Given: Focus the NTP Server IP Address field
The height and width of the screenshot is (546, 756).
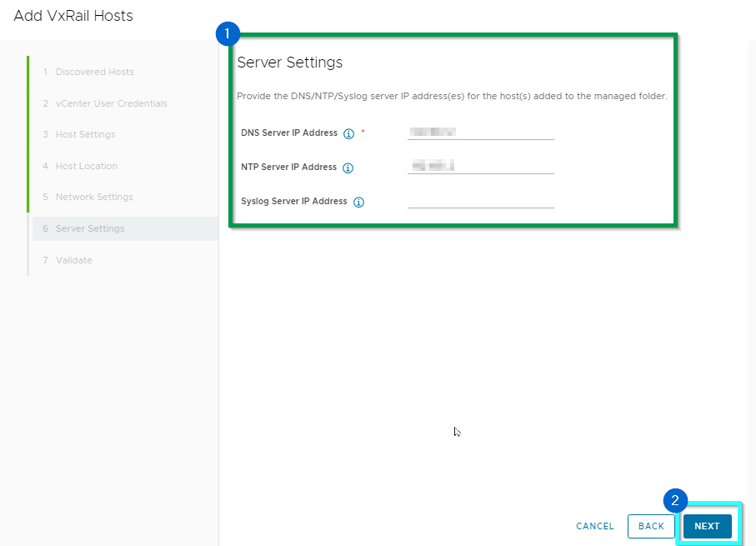Looking at the screenshot, I should click(x=481, y=167).
